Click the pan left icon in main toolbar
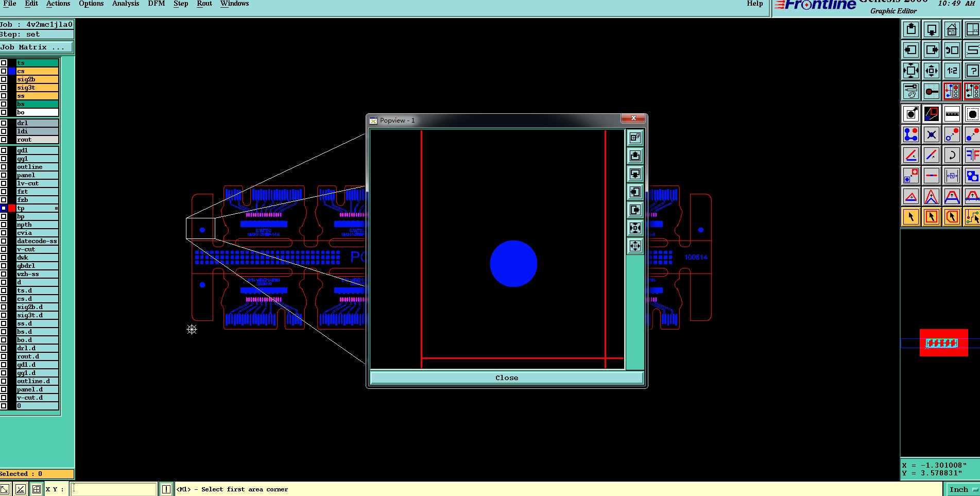980x496 pixels. (x=911, y=50)
